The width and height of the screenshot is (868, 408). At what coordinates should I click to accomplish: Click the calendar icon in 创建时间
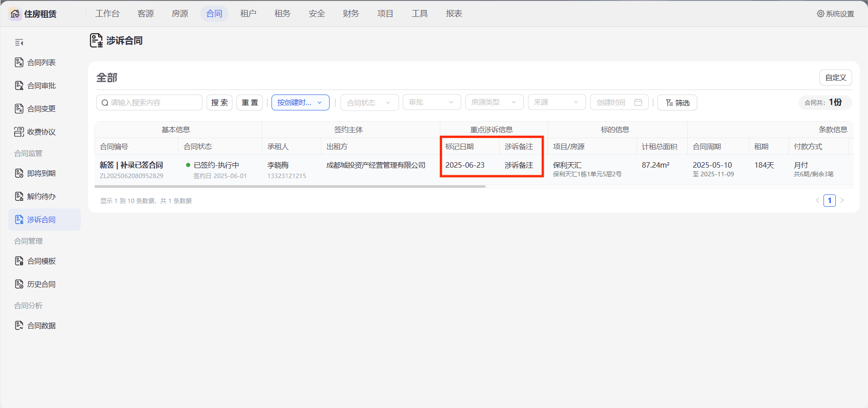(x=638, y=102)
